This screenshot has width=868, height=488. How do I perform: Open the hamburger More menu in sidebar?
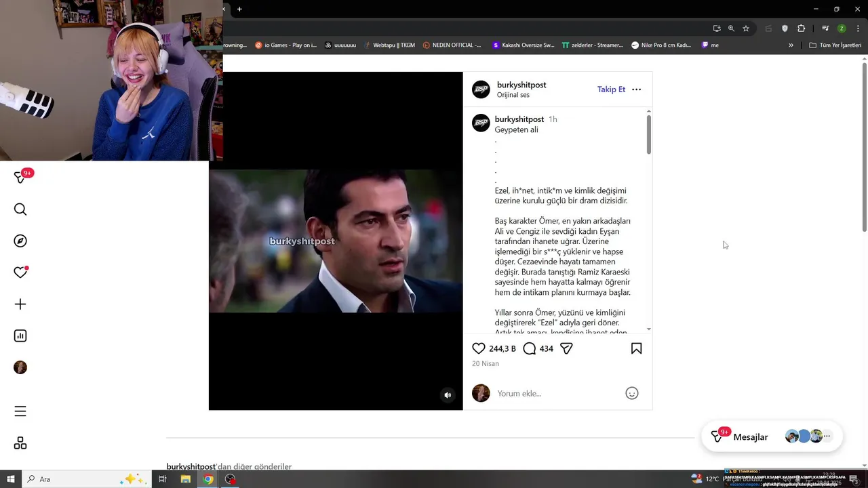(x=20, y=411)
